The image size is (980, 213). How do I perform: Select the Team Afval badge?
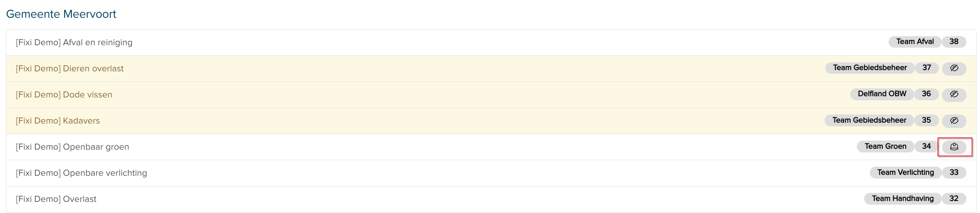pyautogui.click(x=914, y=41)
